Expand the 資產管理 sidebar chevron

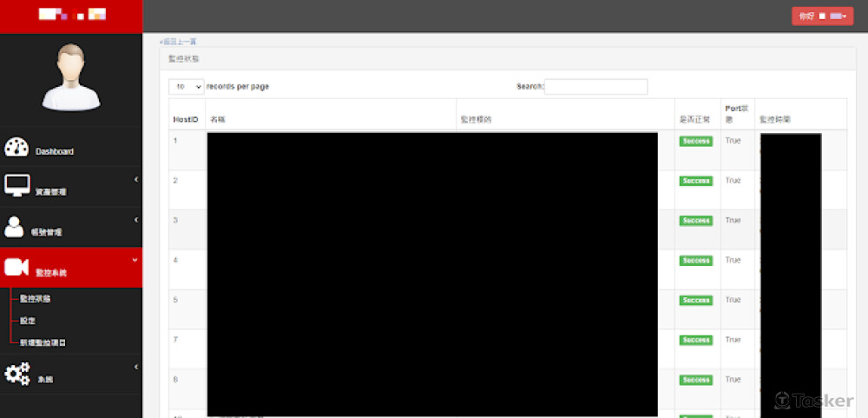(x=135, y=179)
